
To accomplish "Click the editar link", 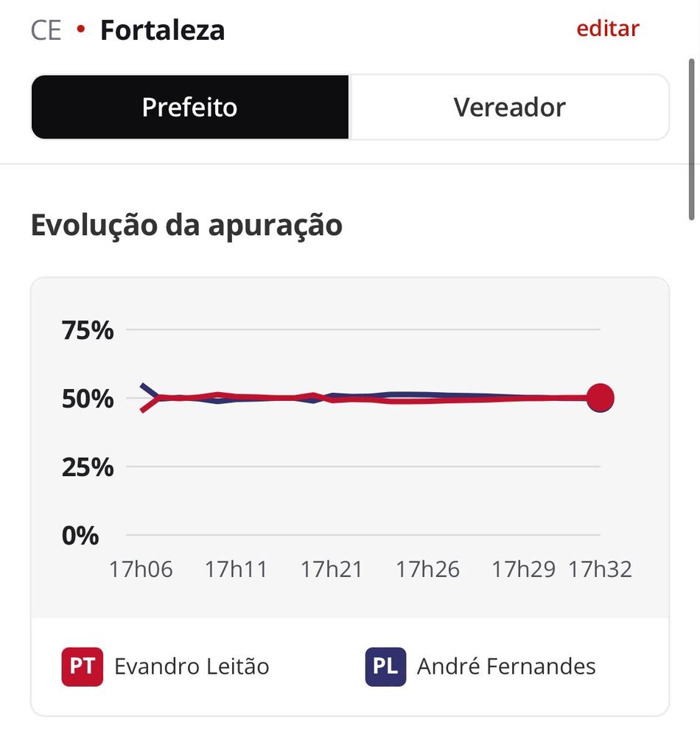I will [x=607, y=29].
